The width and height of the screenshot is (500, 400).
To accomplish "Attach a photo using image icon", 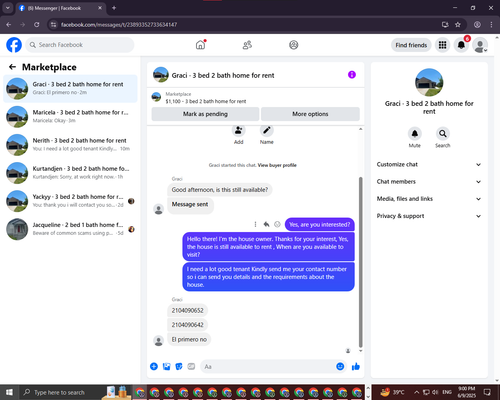I will click(166, 367).
